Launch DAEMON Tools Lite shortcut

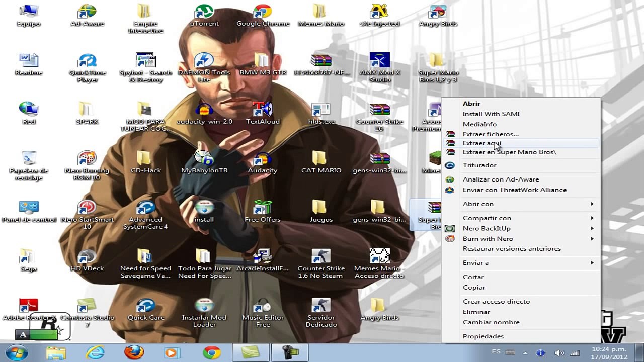click(x=204, y=68)
